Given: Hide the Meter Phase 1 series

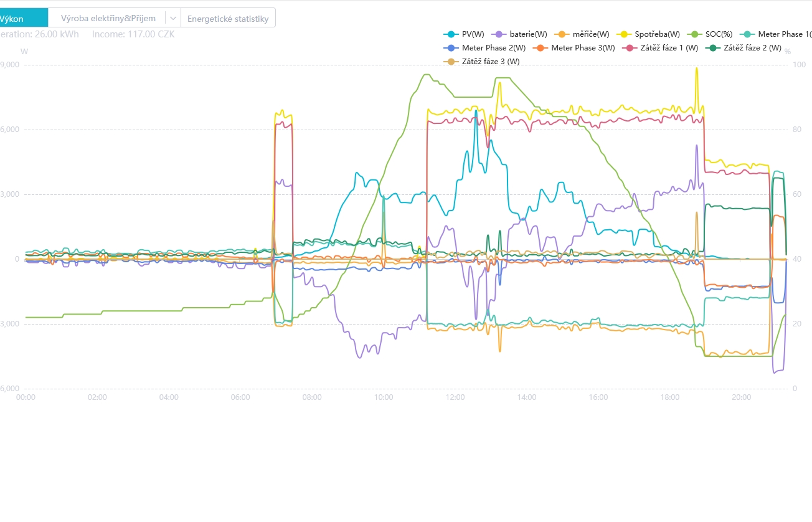Looking at the screenshot, I should tap(776, 34).
